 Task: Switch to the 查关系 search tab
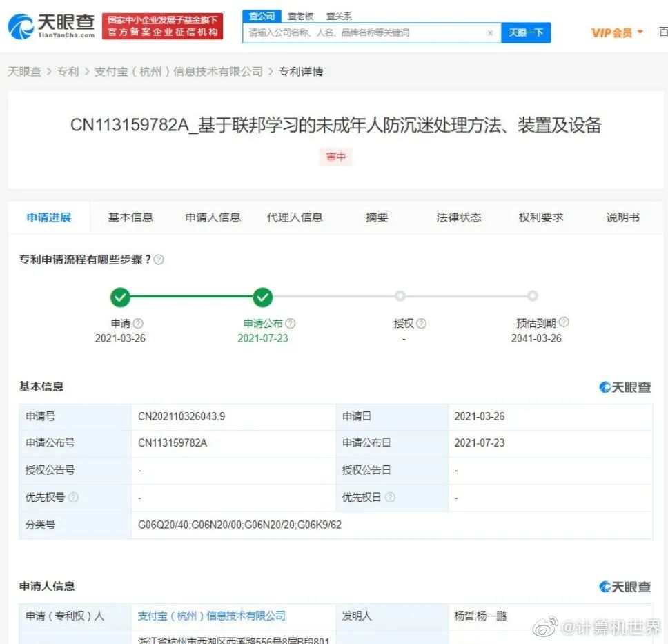pyautogui.click(x=339, y=16)
